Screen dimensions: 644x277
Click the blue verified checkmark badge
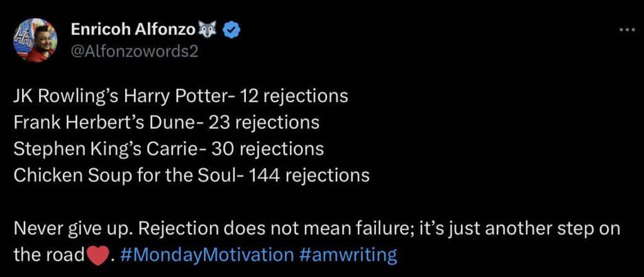pos(231,29)
